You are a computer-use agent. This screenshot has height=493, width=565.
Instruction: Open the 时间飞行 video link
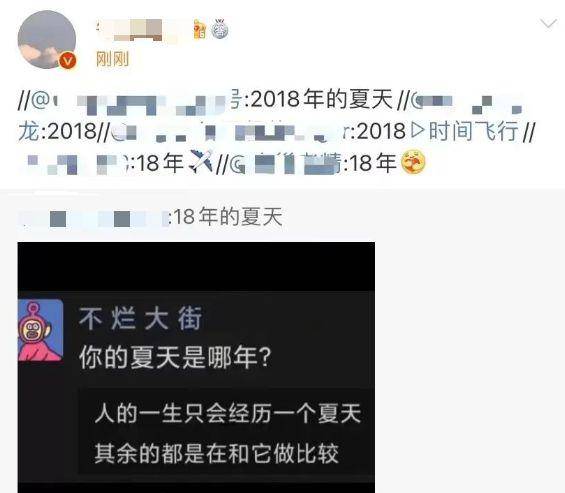pos(473,130)
